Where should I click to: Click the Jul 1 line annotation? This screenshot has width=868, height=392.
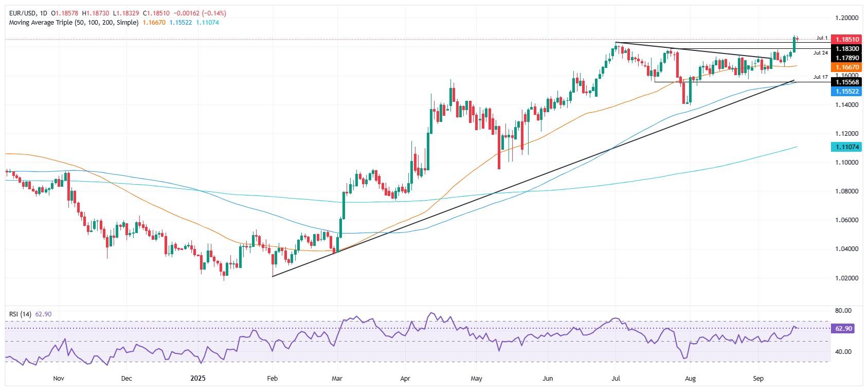[822, 39]
